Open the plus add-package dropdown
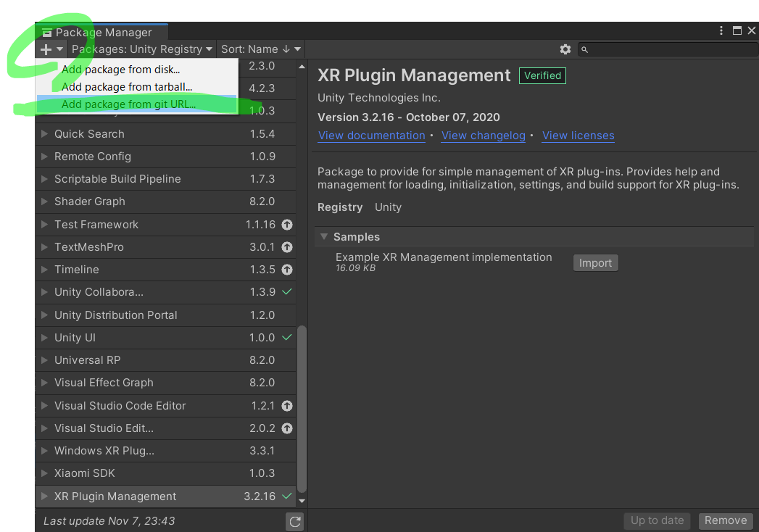The image size is (759, 532). click(x=51, y=49)
